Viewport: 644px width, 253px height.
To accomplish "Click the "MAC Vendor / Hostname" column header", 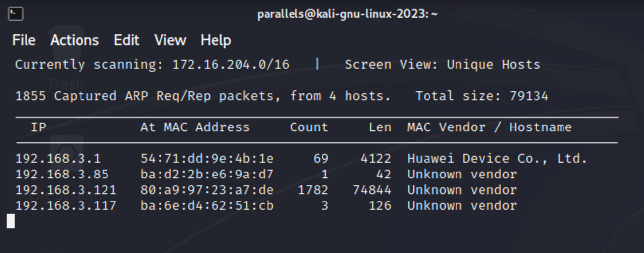I will (489, 127).
